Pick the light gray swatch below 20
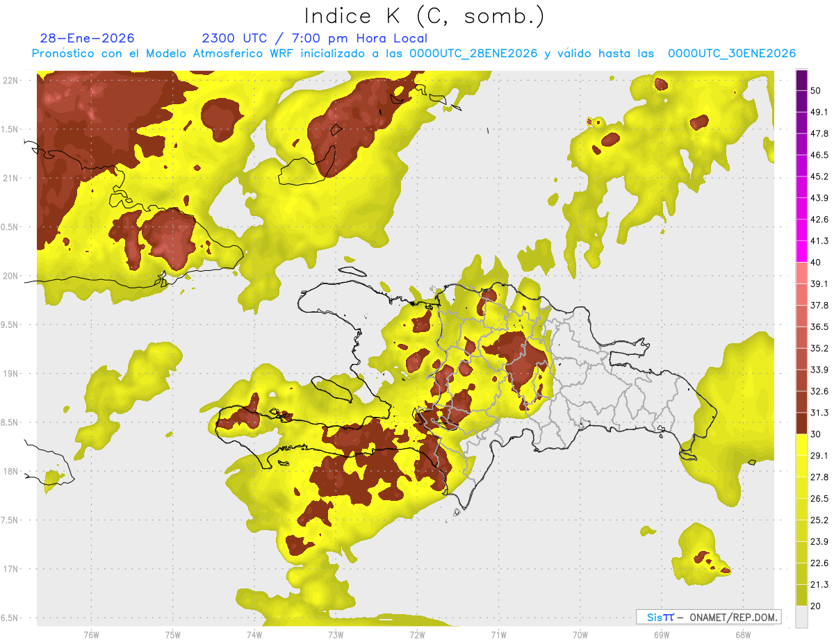Image resolution: width=834 pixels, height=644 pixels. click(x=802, y=616)
